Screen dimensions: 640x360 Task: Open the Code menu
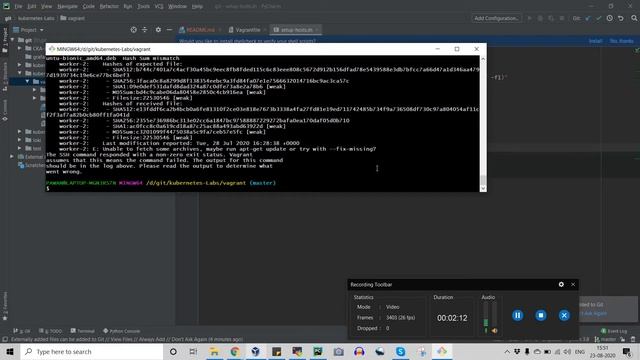[89, 7]
